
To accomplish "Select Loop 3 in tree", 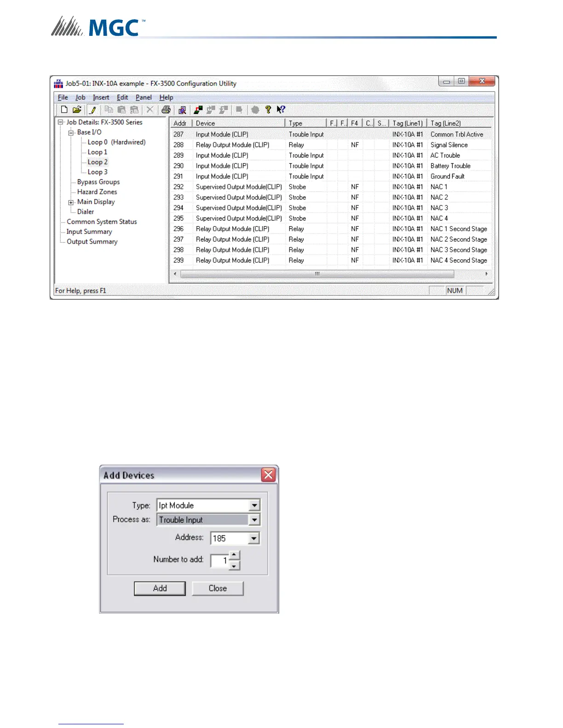I will [x=98, y=172].
